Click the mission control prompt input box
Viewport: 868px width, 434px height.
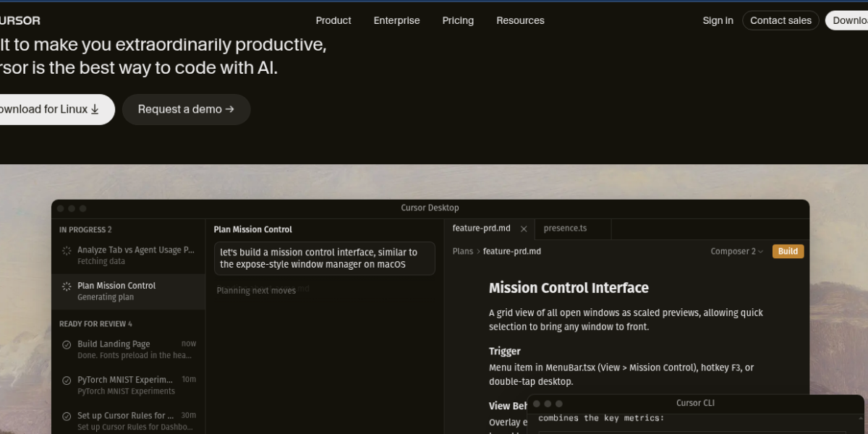(324, 258)
